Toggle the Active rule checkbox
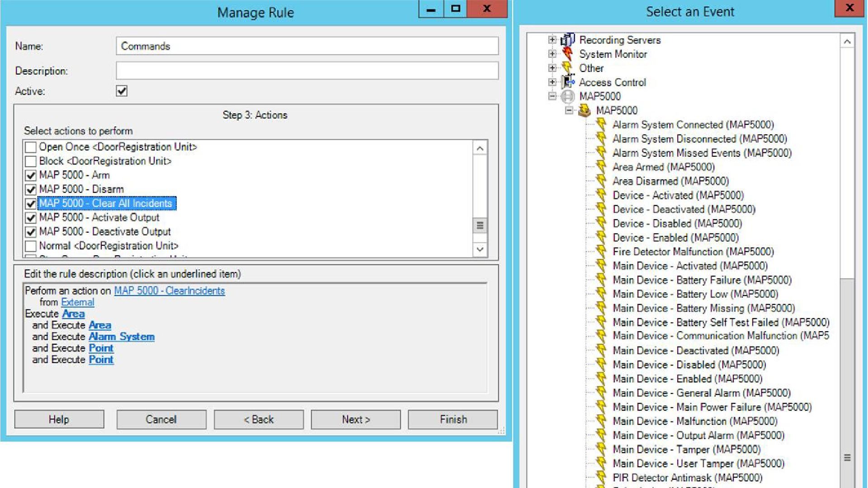868x488 pixels. click(x=122, y=91)
